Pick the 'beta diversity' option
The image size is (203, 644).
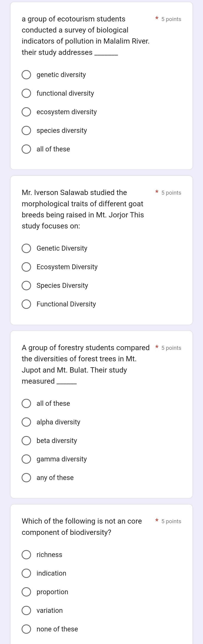pos(26,441)
